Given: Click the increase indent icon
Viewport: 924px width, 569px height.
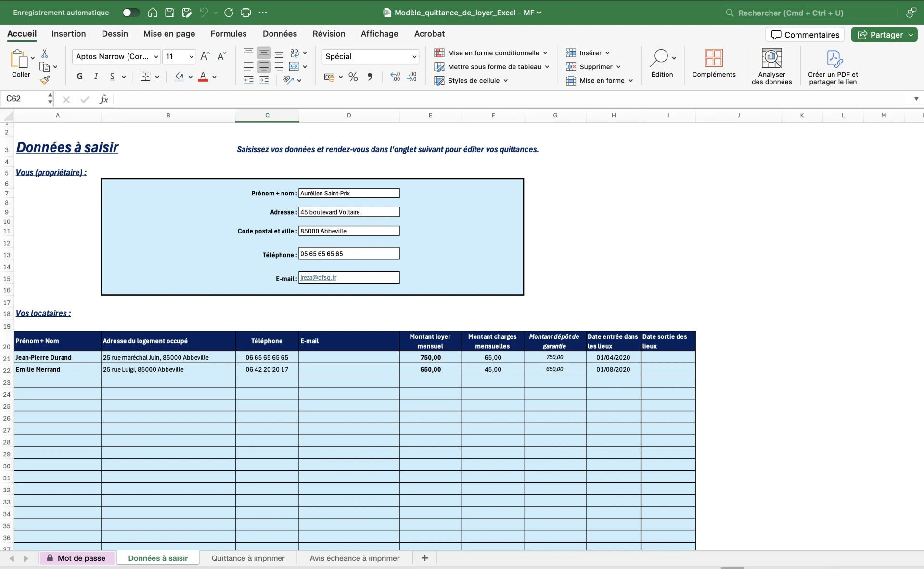Looking at the screenshot, I should [264, 80].
